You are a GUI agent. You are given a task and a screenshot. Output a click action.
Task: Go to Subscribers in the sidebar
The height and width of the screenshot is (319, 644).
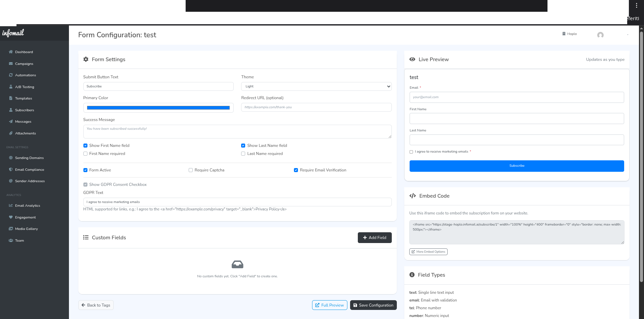point(25,110)
